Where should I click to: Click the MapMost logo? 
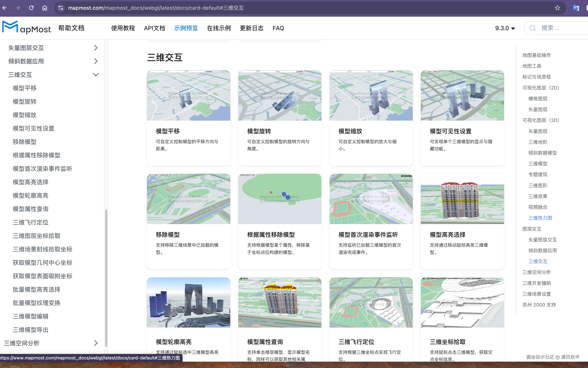(26, 28)
